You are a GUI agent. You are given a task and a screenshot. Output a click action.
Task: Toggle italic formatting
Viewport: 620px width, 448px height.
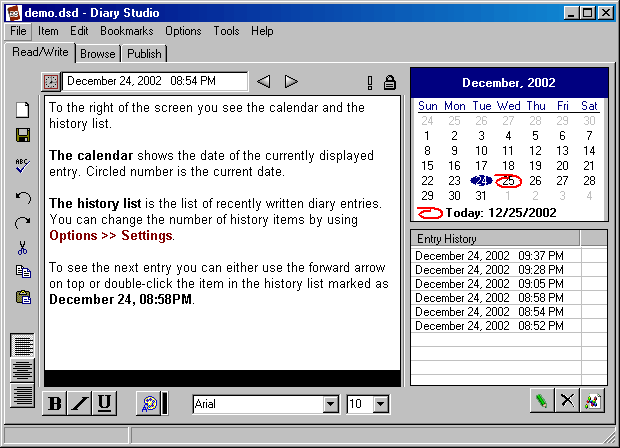click(x=79, y=403)
